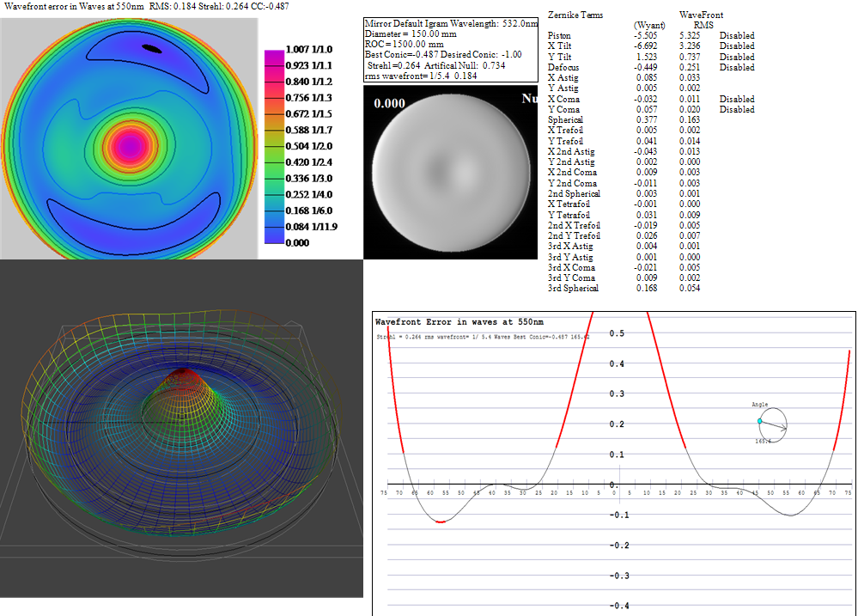This screenshot has height=616, width=858.
Task: Click the "Wavefront Error in waves at 550nm" profile title
Action: click(459, 322)
